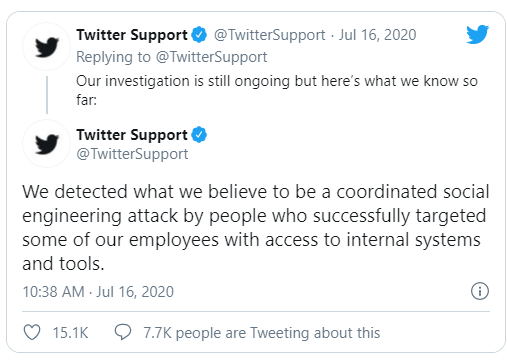The width and height of the screenshot is (507, 361).
Task: Click the main tweet text about social engineering attack
Action: 256,228
